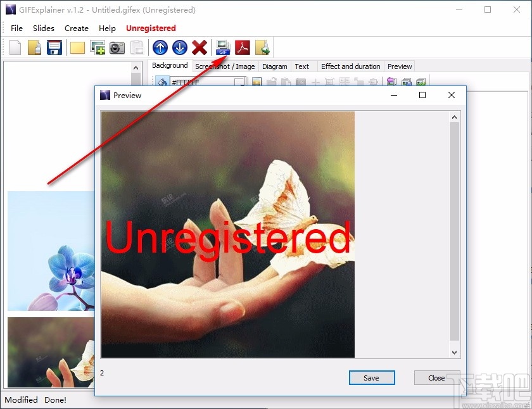Click the folder export icon with green arrow
532x409 pixels.
(x=263, y=47)
